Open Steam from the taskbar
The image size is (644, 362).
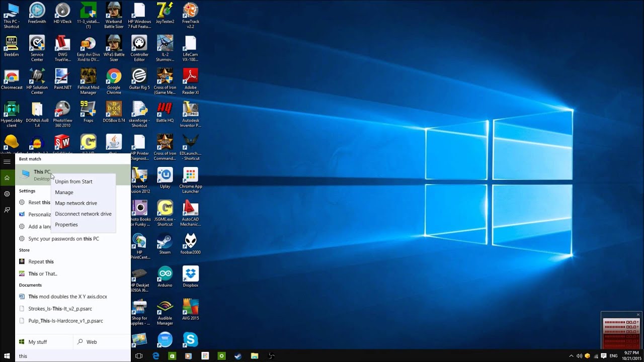point(238,356)
